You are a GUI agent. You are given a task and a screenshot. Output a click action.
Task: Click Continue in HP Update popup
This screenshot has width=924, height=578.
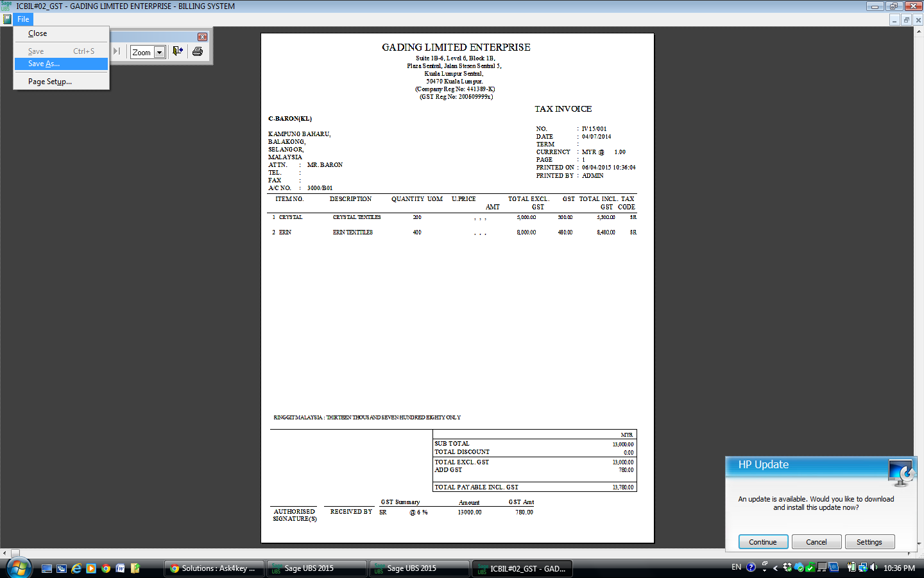[763, 542]
